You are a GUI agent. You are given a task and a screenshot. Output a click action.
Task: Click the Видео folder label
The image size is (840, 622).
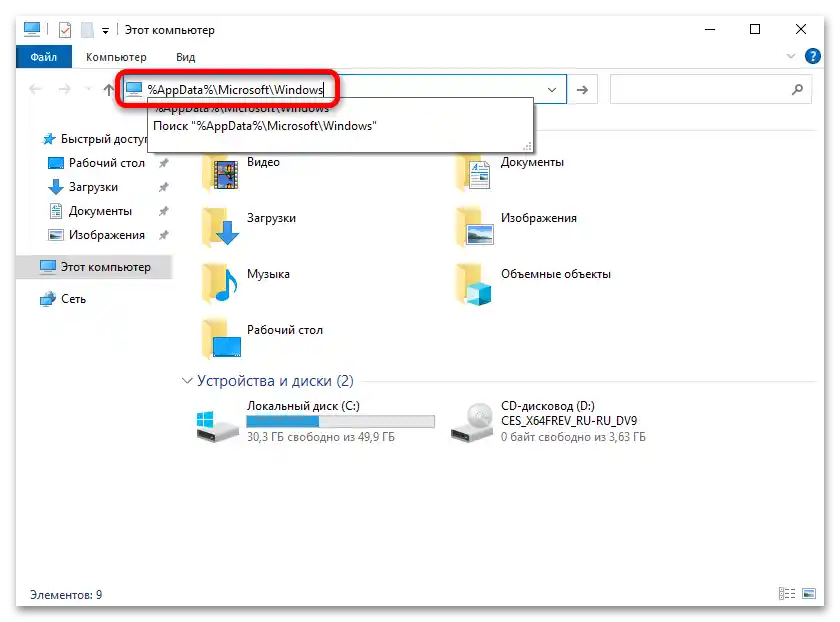(x=263, y=162)
